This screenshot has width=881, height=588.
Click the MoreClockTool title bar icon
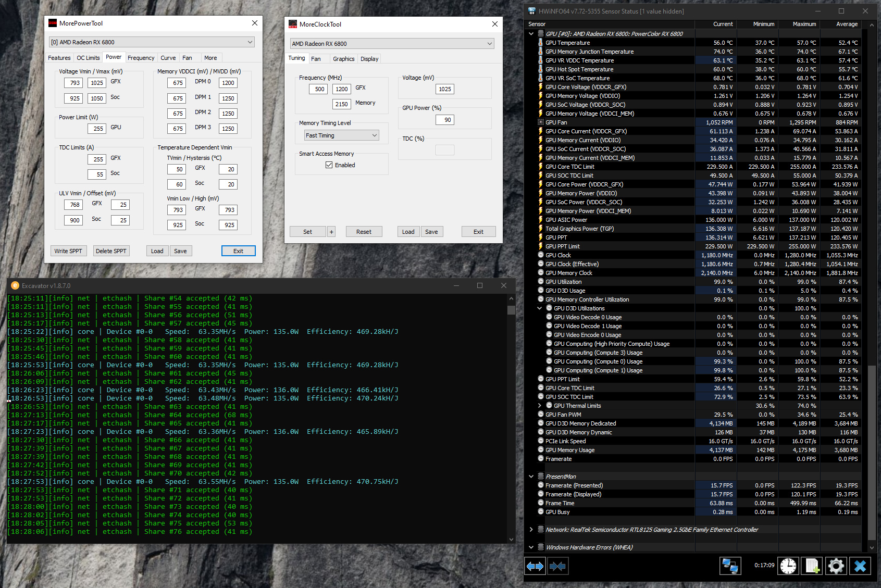tap(293, 24)
